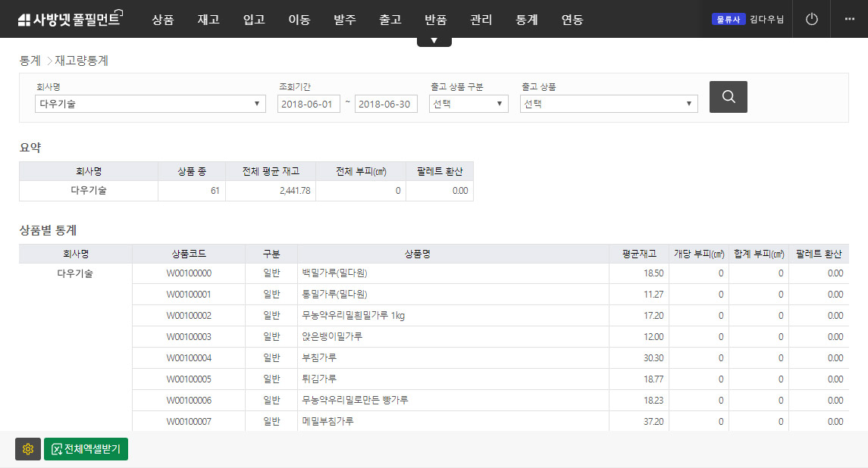
Task: Click the 평균재고 column header
Action: click(638, 254)
